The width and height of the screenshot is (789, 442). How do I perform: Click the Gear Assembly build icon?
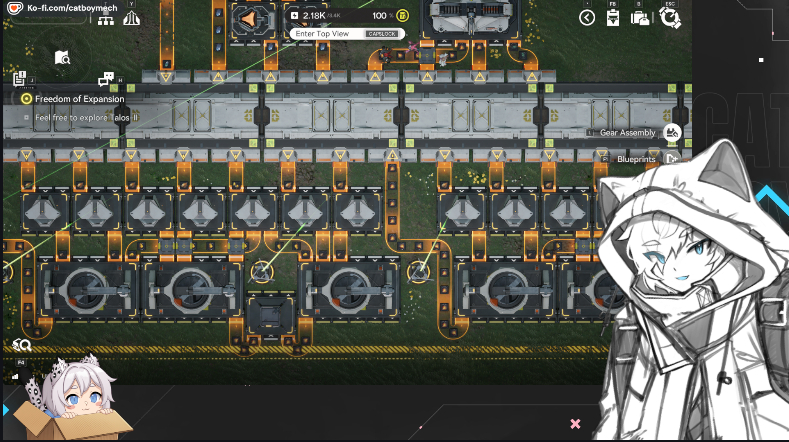pos(672,132)
